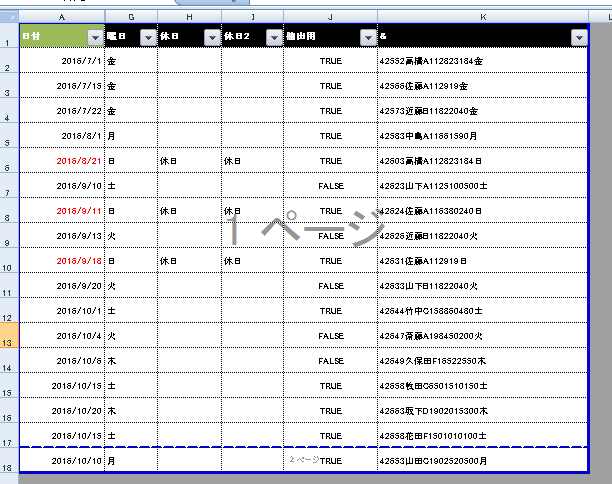Click cell 42644竹中C158850480土
This screenshot has width=612, height=484.
click(483, 310)
